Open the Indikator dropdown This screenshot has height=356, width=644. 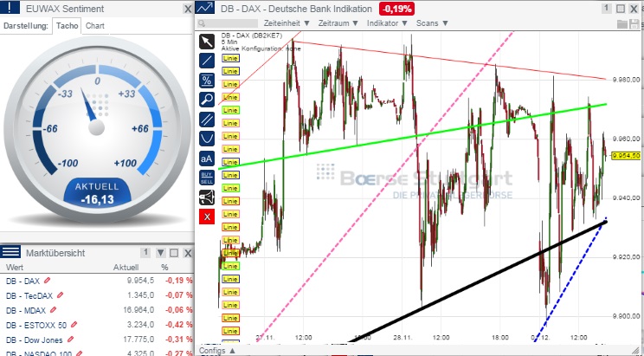387,23
